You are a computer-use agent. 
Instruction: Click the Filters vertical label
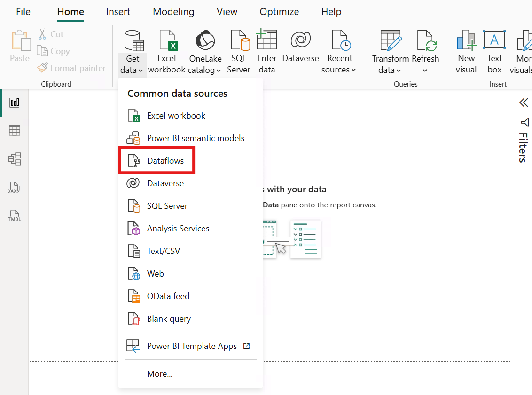(524, 148)
